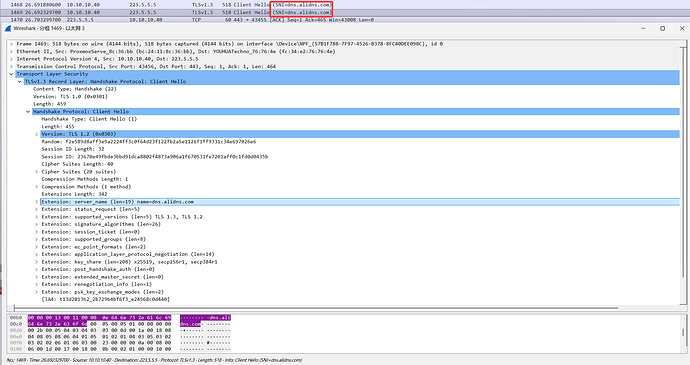Select Cipher Suites Length: 40 row

click(77, 164)
